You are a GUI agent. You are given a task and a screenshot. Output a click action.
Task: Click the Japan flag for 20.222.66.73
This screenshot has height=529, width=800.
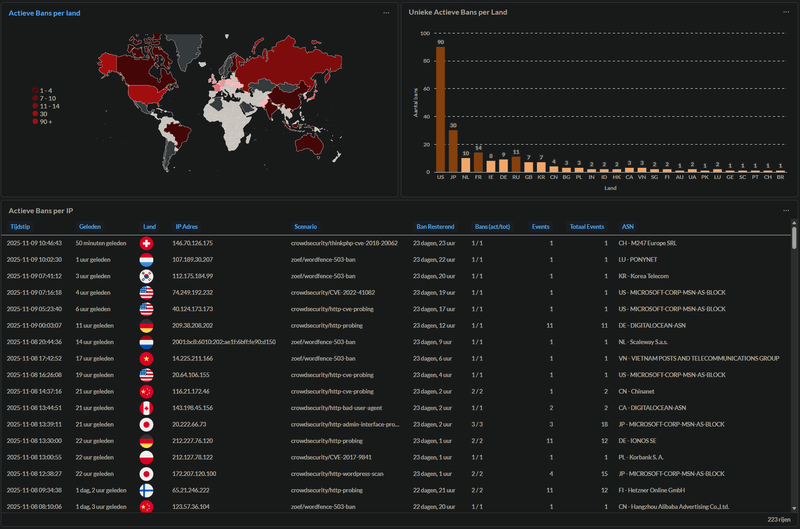[146, 424]
